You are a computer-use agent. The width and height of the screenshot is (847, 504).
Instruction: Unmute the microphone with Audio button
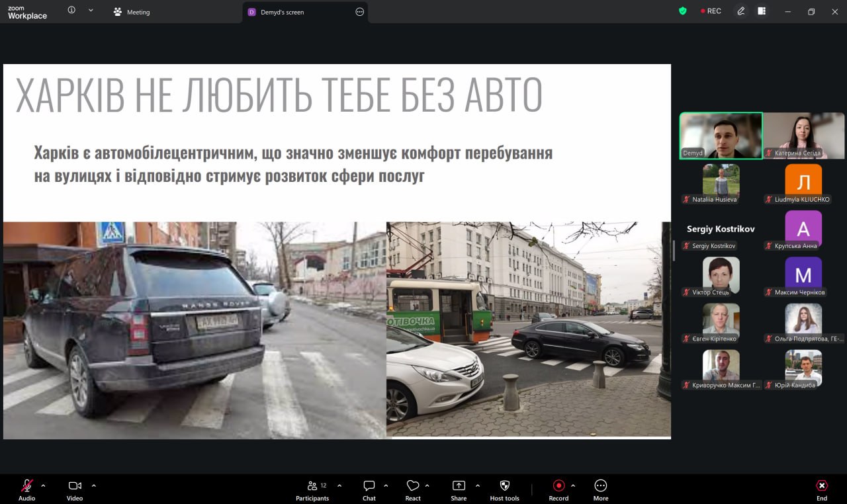point(27,489)
